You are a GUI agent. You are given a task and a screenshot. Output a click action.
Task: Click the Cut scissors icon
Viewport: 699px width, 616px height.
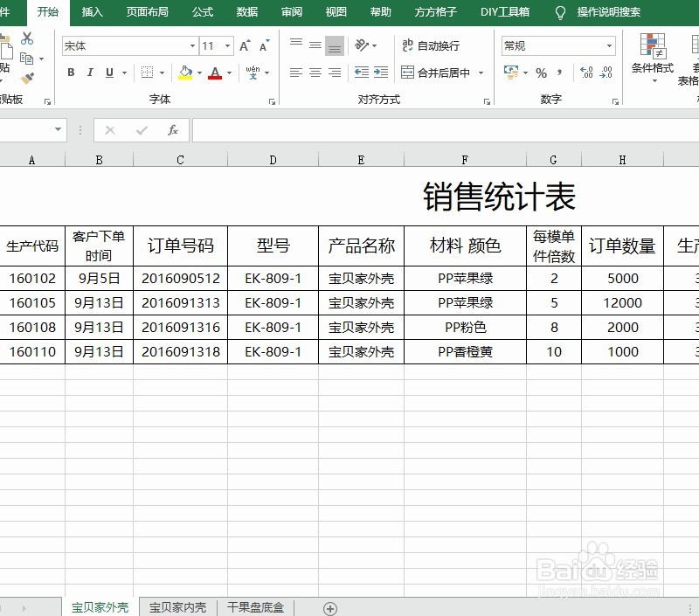[x=26, y=38]
